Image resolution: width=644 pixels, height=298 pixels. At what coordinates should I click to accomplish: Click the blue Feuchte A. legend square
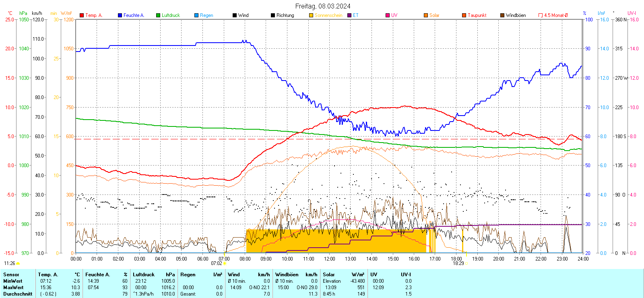pyautogui.click(x=120, y=15)
